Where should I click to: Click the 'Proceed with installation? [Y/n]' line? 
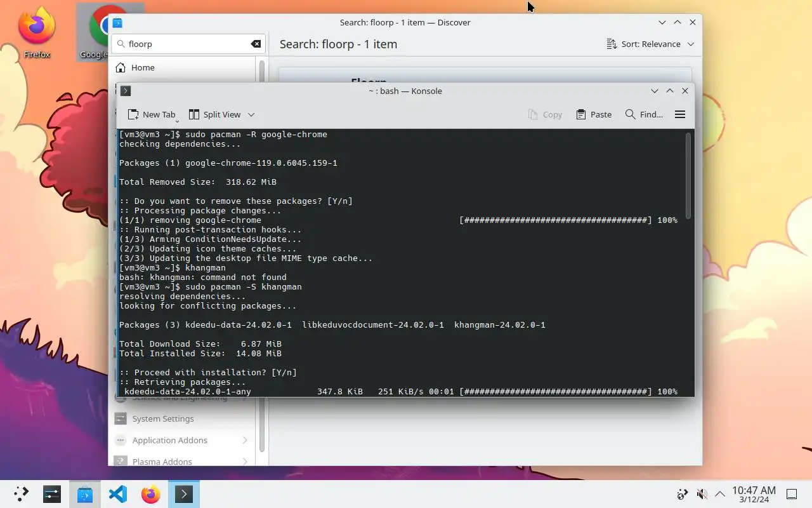click(208, 373)
